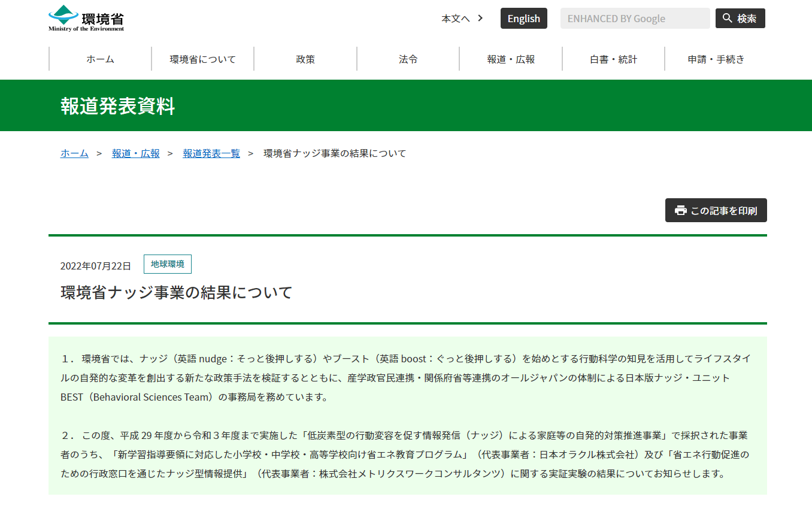The height and width of the screenshot is (530, 812).
Task: Click the chevron arrow next to 本文へ
Action: pos(480,18)
